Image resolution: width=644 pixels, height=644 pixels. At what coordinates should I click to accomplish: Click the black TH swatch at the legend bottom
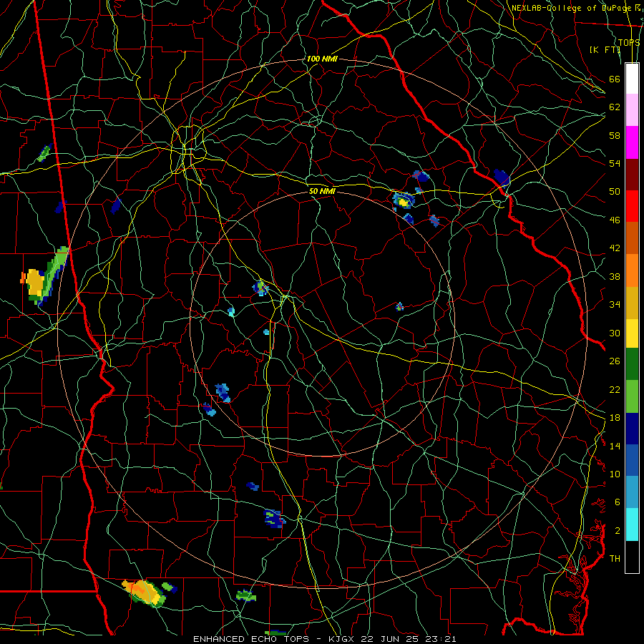tap(632, 557)
